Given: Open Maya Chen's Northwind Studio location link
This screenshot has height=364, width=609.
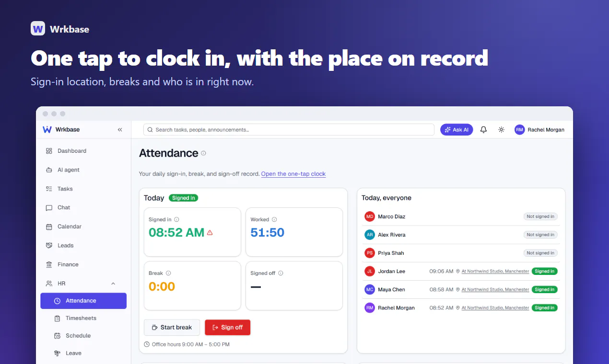Looking at the screenshot, I should (495, 289).
